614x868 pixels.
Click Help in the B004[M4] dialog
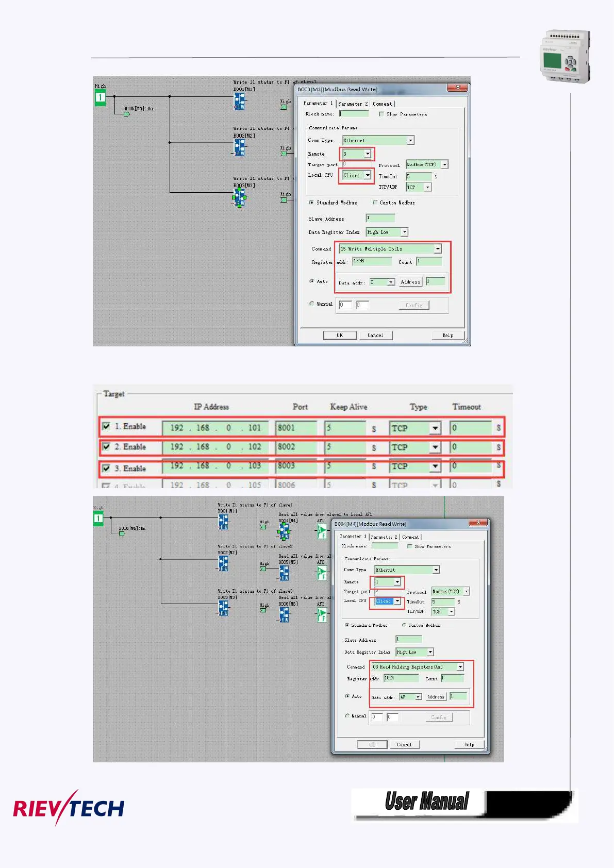point(469,745)
